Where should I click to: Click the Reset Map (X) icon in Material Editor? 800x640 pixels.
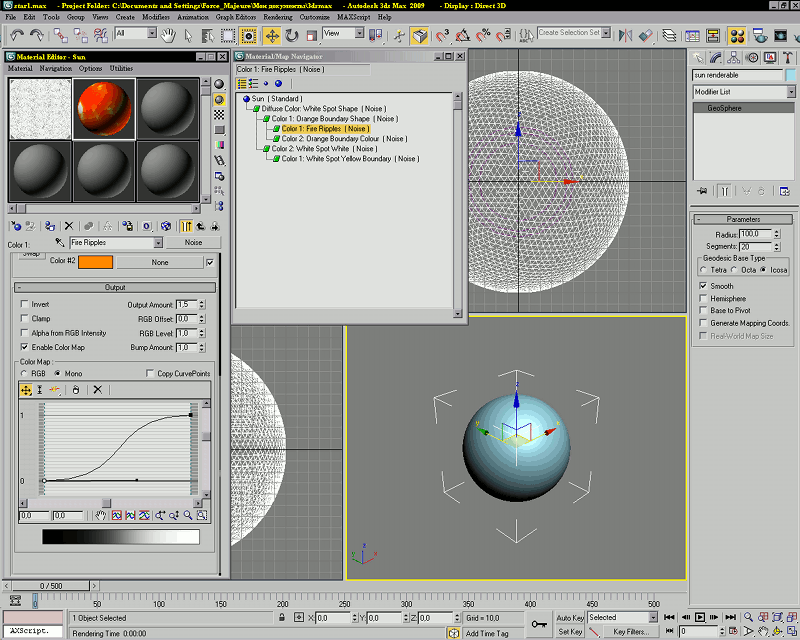[x=69, y=227]
